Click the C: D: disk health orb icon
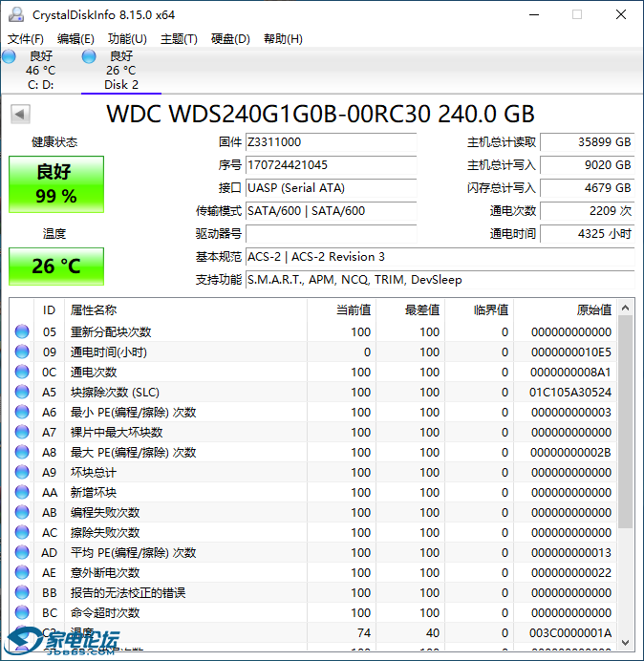 point(9,56)
